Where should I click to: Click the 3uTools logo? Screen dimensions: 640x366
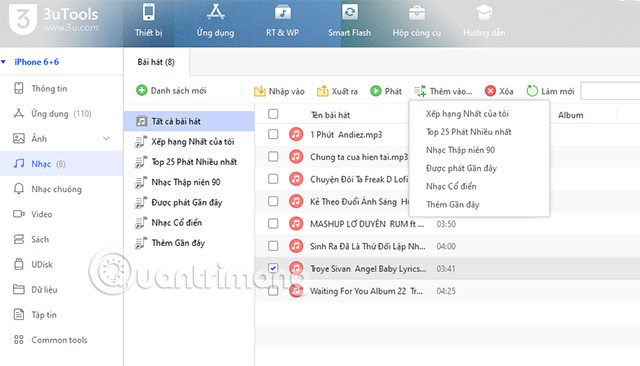(x=53, y=19)
